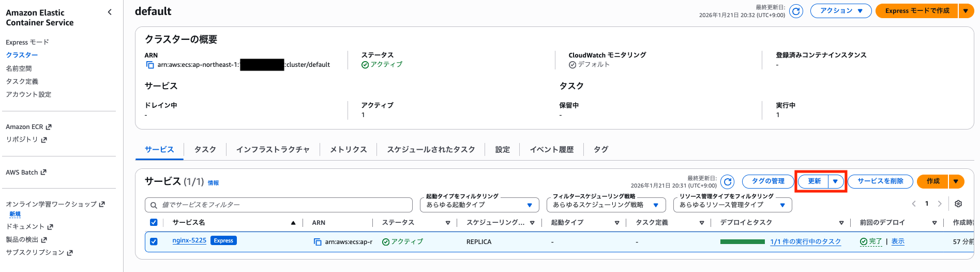980x272 pixels.
Task: Expand the 作成 button's dropdown arrow
Action: click(956, 181)
